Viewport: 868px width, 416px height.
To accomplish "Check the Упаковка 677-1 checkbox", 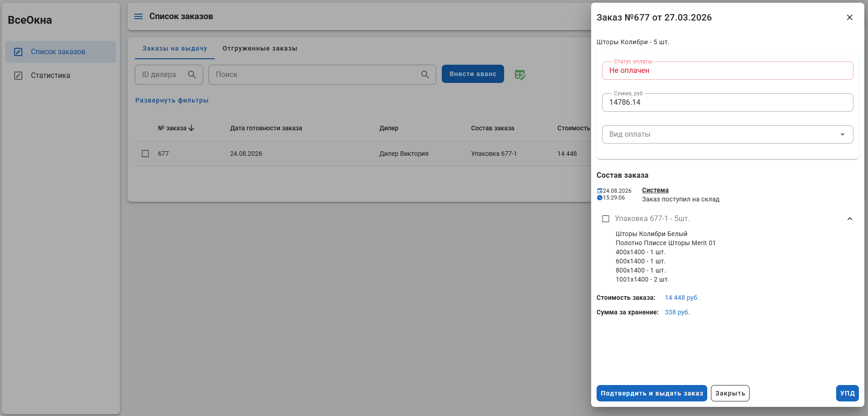I will [x=606, y=219].
